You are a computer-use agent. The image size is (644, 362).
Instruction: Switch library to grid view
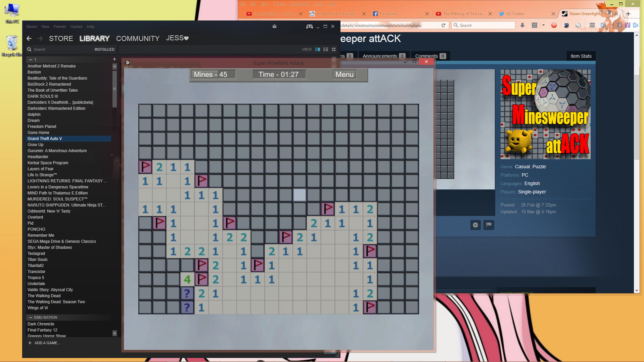pos(333,49)
